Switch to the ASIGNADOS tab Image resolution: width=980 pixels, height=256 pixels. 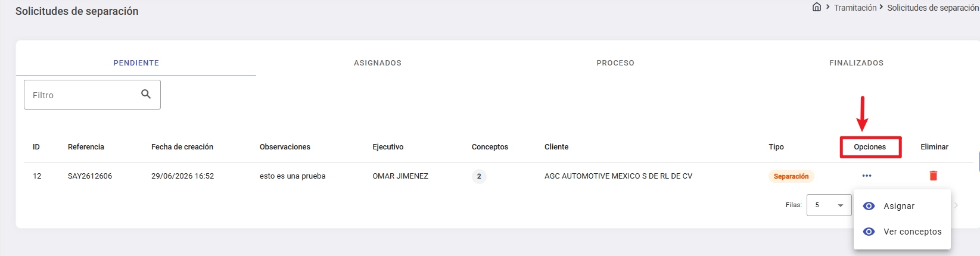tap(378, 63)
